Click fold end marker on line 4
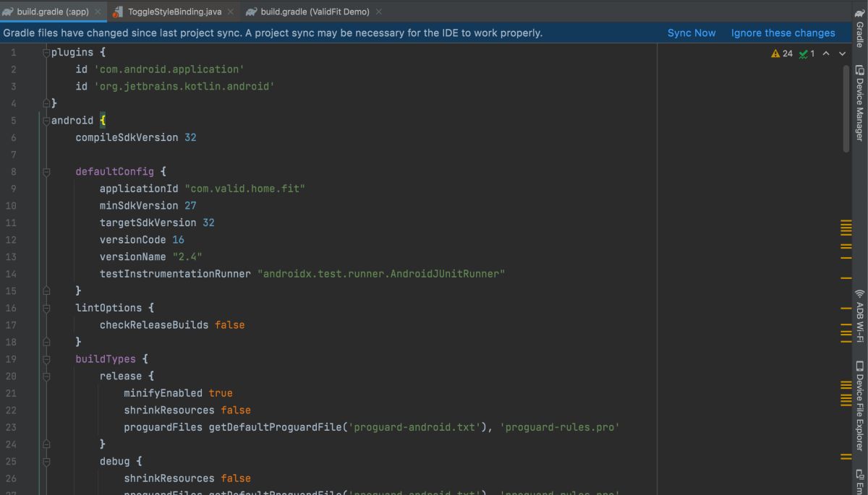This screenshot has width=868, height=495. point(46,103)
